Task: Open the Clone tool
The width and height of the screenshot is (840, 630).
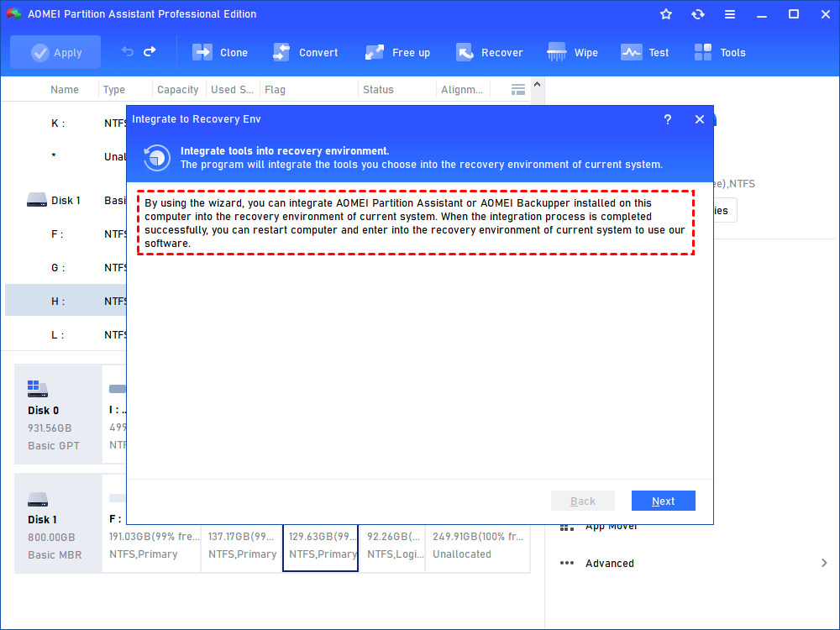Action: coord(220,52)
